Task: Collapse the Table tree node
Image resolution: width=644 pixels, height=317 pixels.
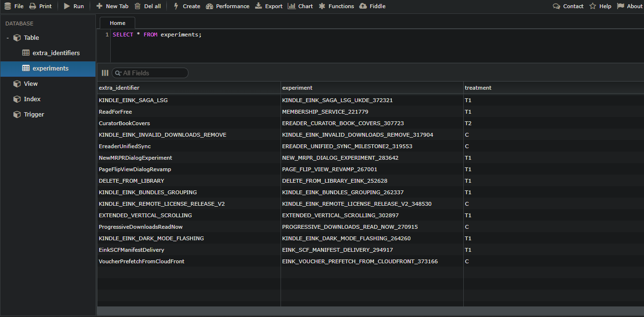Action: 8,38
